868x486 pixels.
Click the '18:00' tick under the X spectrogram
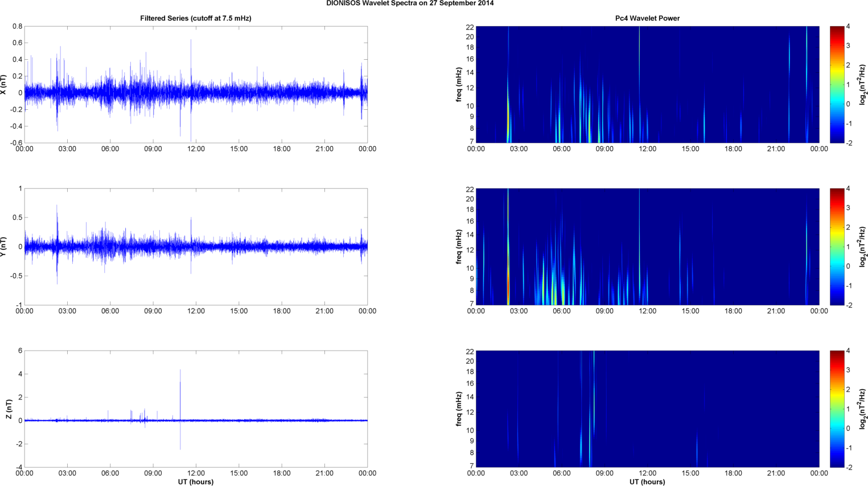click(733, 149)
